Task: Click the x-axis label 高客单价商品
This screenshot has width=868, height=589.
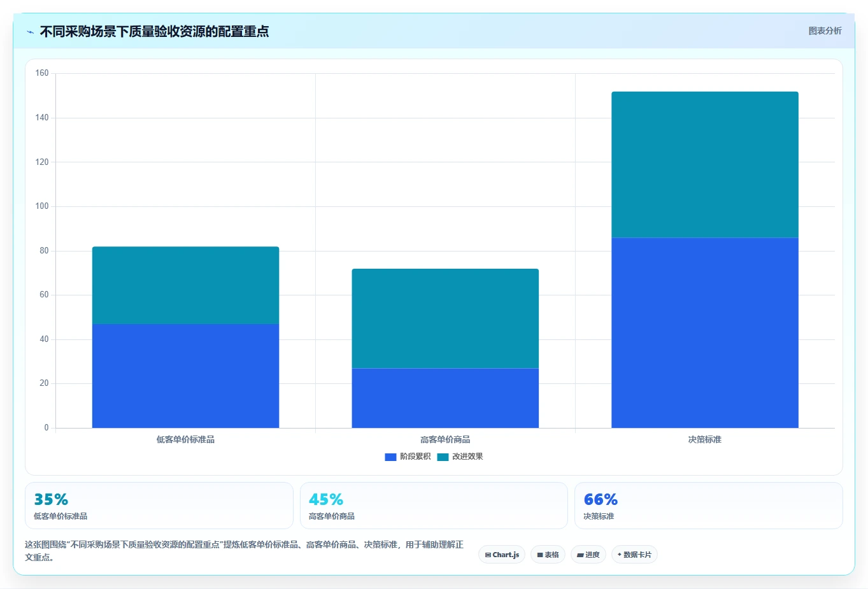Action: [445, 439]
